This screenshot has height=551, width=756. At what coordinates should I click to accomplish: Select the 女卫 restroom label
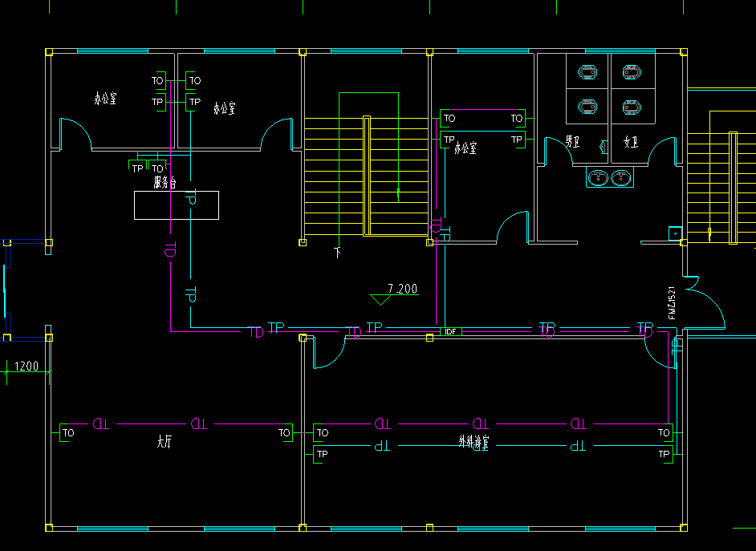pyautogui.click(x=631, y=142)
